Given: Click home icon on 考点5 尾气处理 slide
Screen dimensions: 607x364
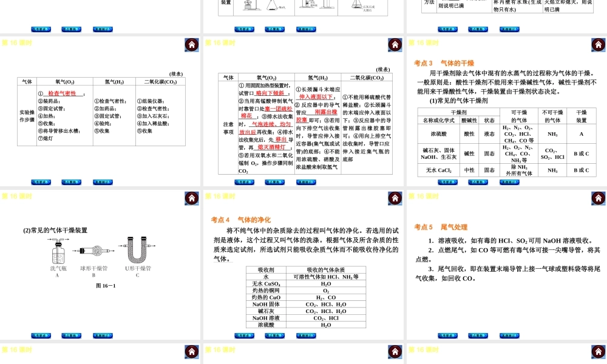Looking at the screenshot, I should click(x=598, y=198).
